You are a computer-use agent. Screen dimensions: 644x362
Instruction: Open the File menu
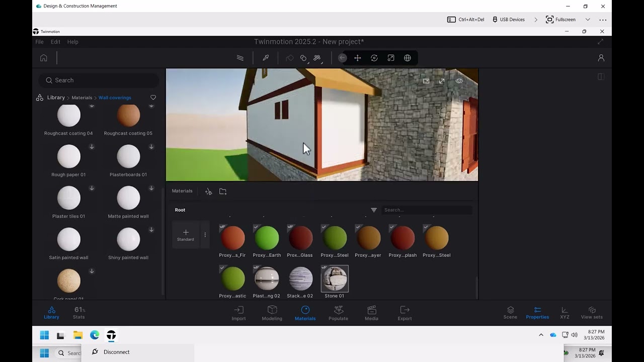39,42
